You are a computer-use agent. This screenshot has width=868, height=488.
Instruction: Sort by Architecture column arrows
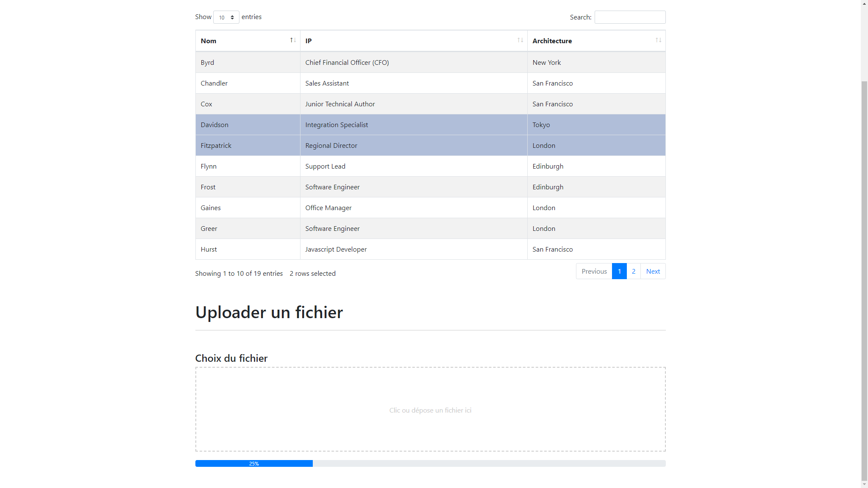click(658, 40)
